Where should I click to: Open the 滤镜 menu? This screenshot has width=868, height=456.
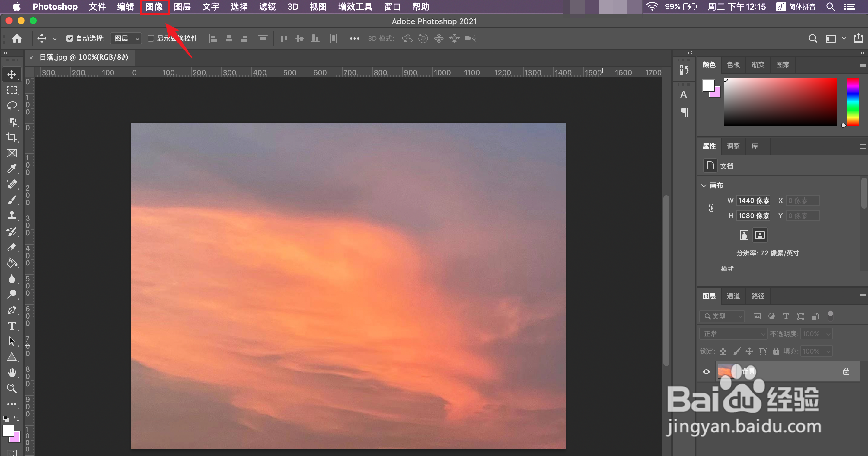click(x=267, y=7)
